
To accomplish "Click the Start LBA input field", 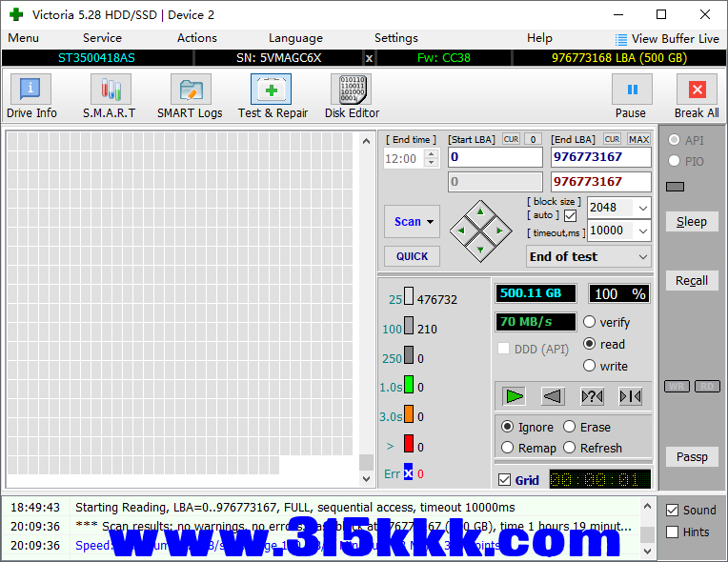I will tap(494, 157).
